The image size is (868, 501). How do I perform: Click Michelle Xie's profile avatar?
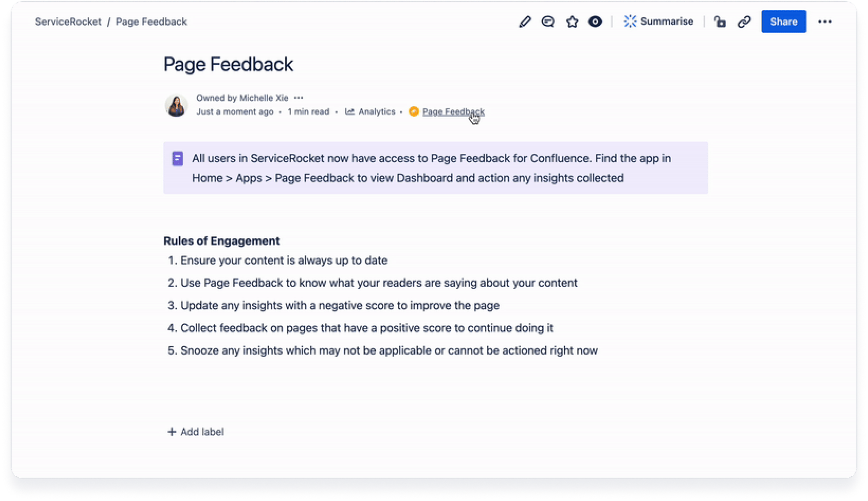point(176,105)
